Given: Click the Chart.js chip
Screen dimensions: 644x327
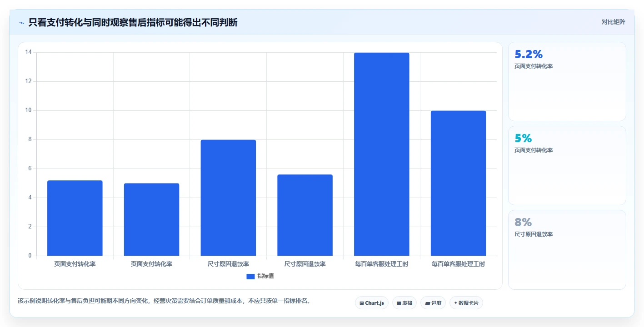Looking at the screenshot, I should click(371, 303).
